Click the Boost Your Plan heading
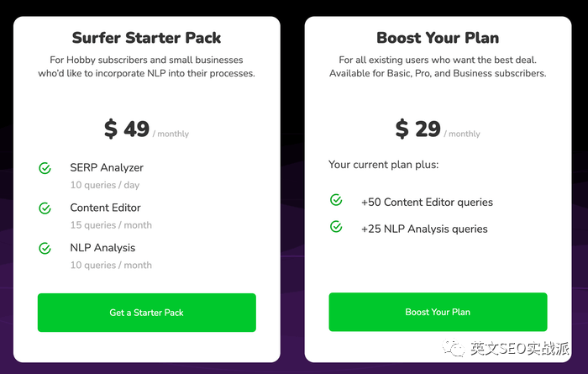This screenshot has width=588, height=374. pos(438,38)
